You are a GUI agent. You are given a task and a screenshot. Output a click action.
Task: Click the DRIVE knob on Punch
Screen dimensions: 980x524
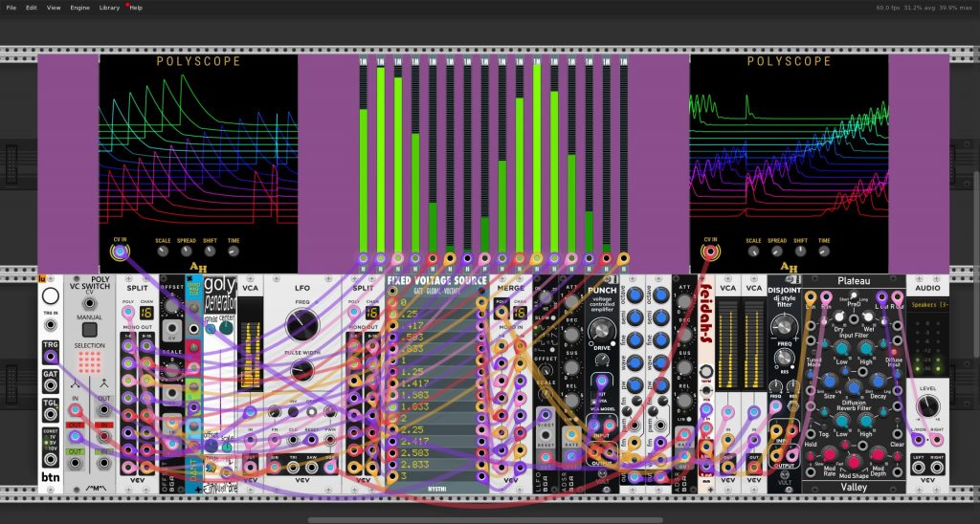601,331
